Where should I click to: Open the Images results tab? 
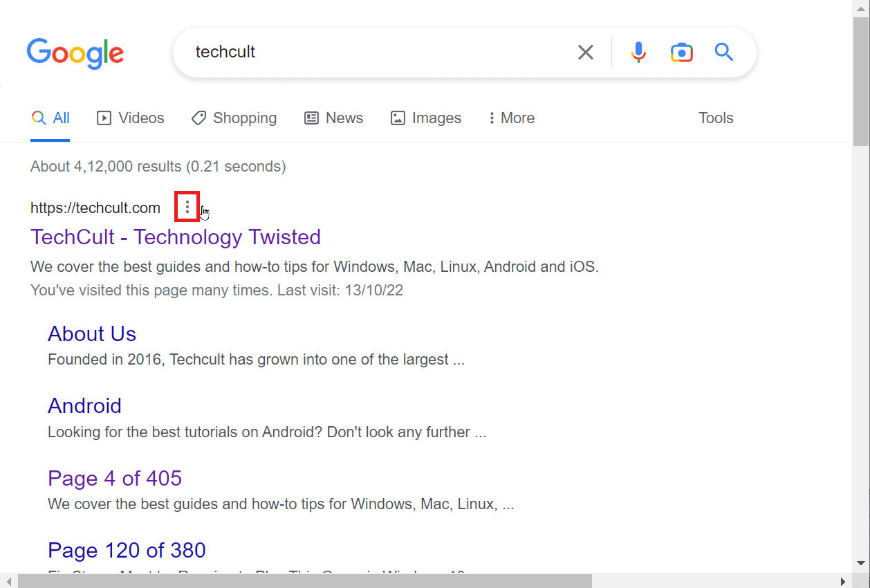426,118
